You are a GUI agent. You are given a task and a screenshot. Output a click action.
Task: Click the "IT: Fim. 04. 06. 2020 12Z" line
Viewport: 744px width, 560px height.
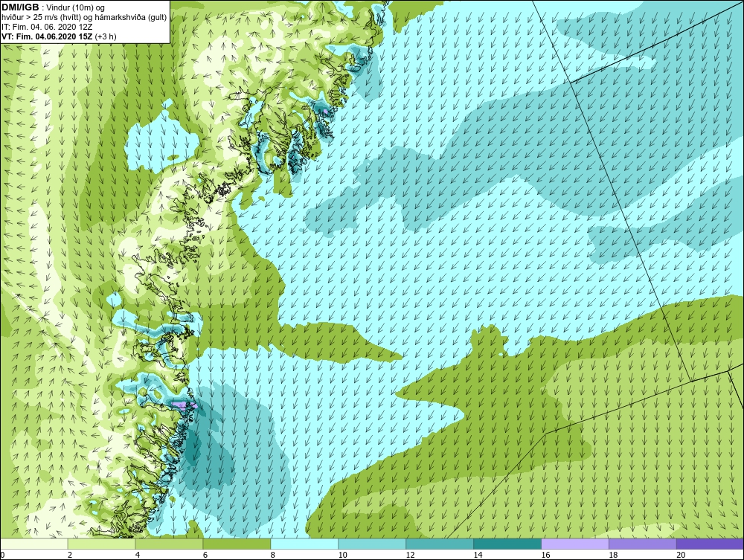tap(47, 27)
